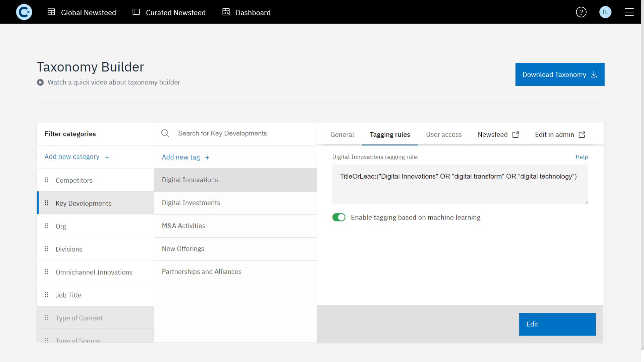Select the Job Title category

point(95,295)
